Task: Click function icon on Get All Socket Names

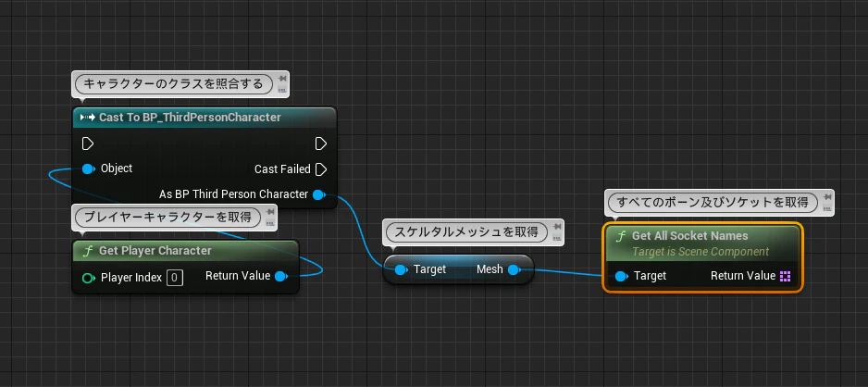Action: click(x=621, y=236)
